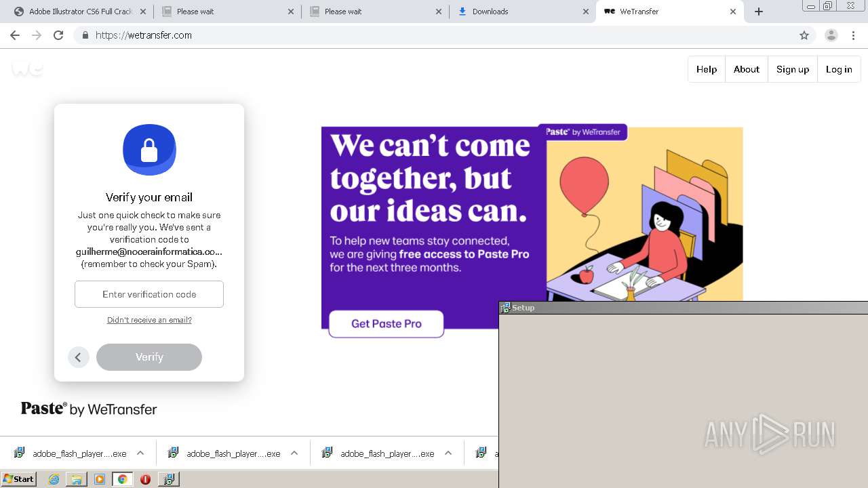The width and height of the screenshot is (868, 488).
Task: Expand options for second downloaded exe
Action: pyautogui.click(x=294, y=453)
